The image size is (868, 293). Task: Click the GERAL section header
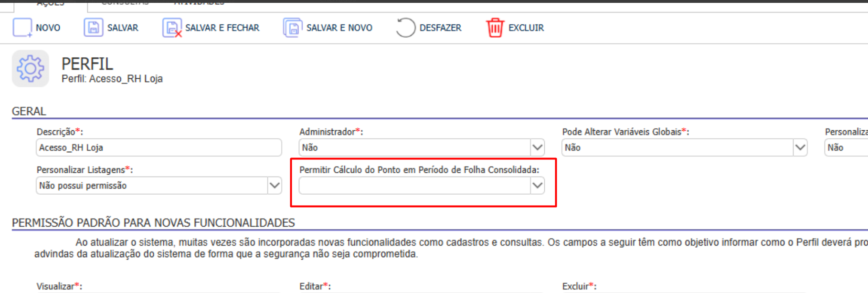[29, 111]
